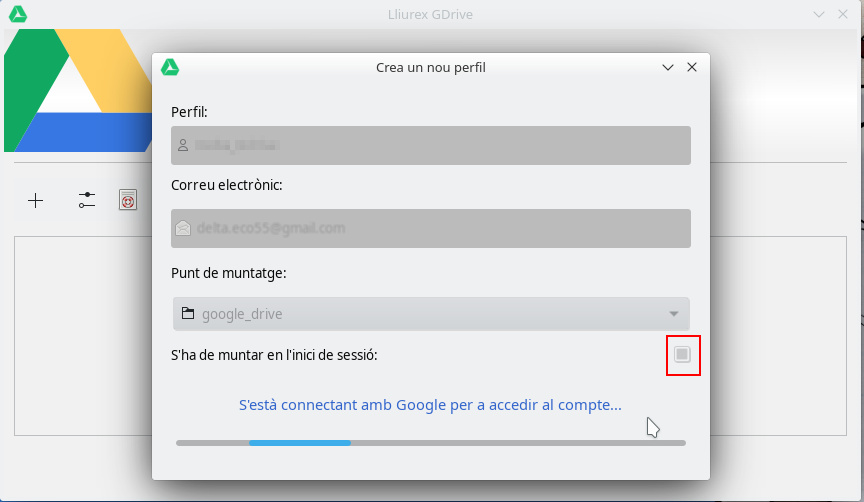Open the google_drive mount point combo box
This screenshot has height=502, width=864.
430,314
